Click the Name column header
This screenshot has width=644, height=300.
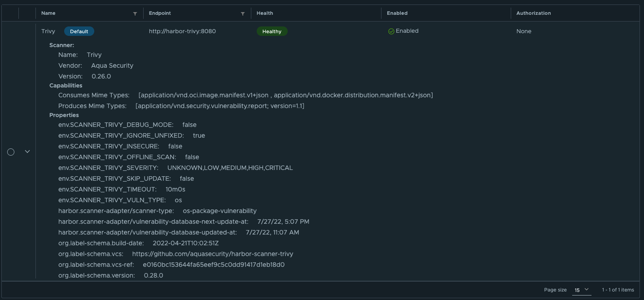48,13
